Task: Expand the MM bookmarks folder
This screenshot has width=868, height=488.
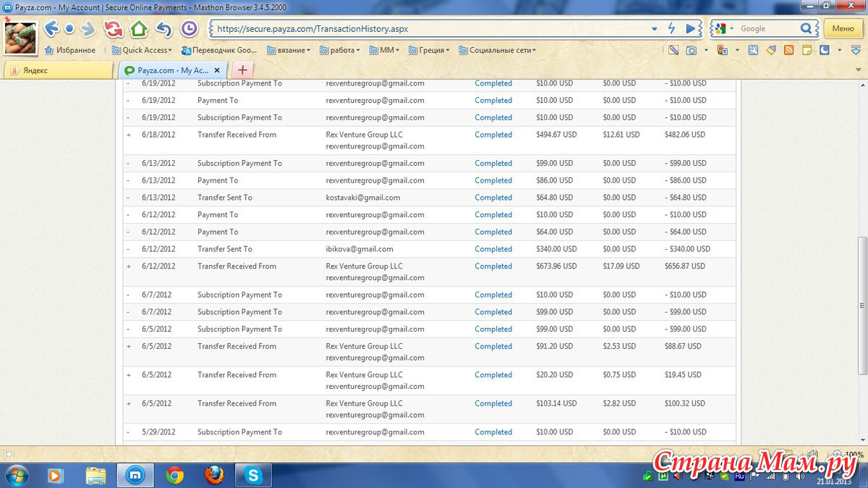Action: (x=385, y=50)
